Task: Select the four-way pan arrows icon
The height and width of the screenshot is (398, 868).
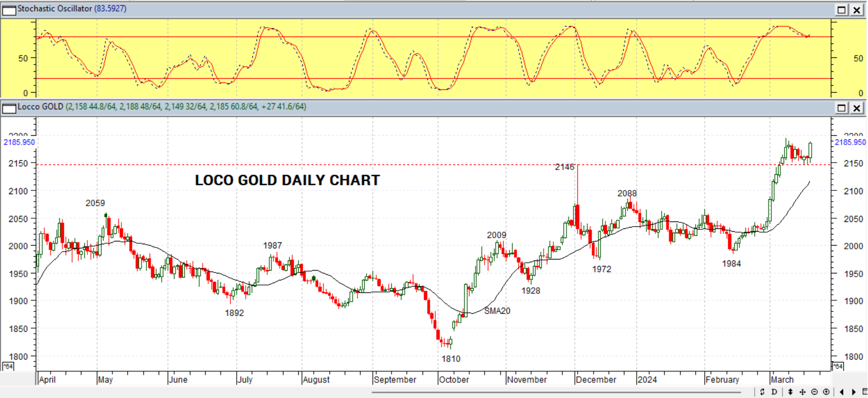Action: point(802,392)
